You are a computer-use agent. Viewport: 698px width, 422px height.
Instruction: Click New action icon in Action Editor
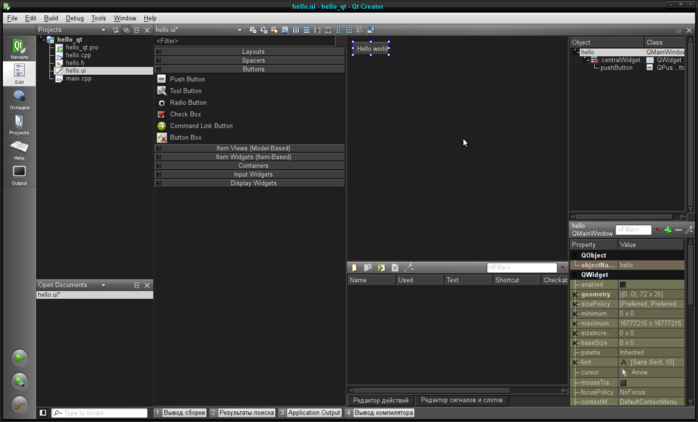tap(354, 268)
